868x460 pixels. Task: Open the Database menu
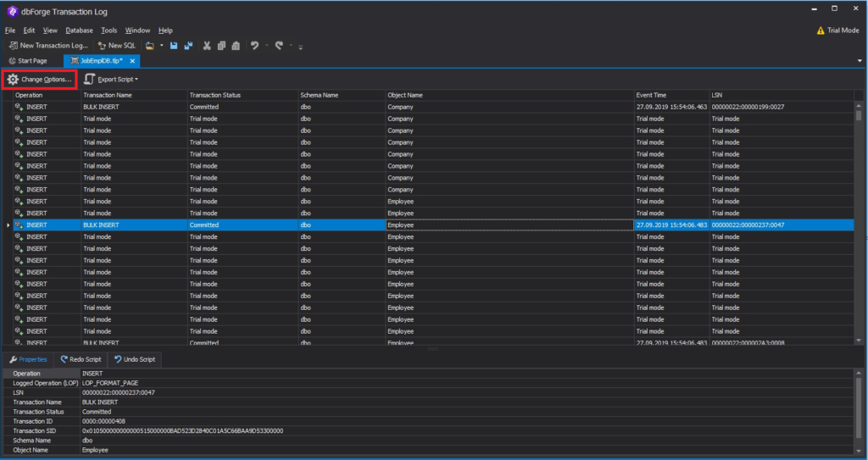(x=79, y=30)
